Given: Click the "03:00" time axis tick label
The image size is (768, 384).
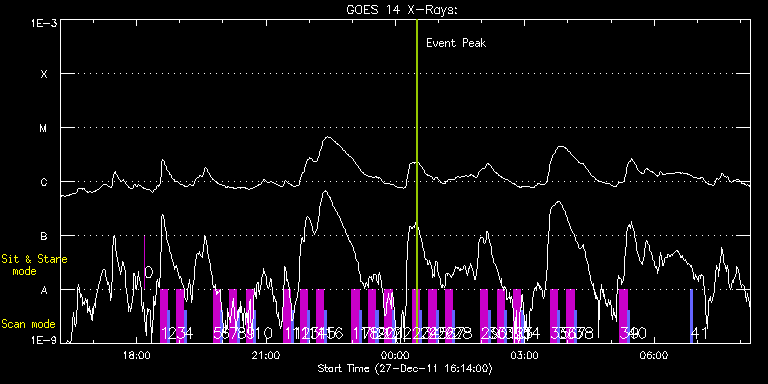Looking at the screenshot, I should (525, 355).
